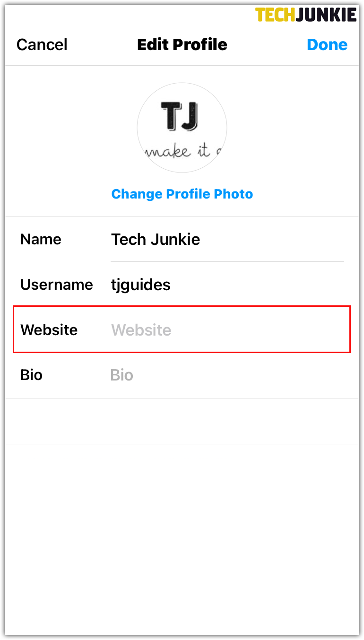Screen dimensions: 364x640
Task: Click the Name row label
Action: [41, 239]
